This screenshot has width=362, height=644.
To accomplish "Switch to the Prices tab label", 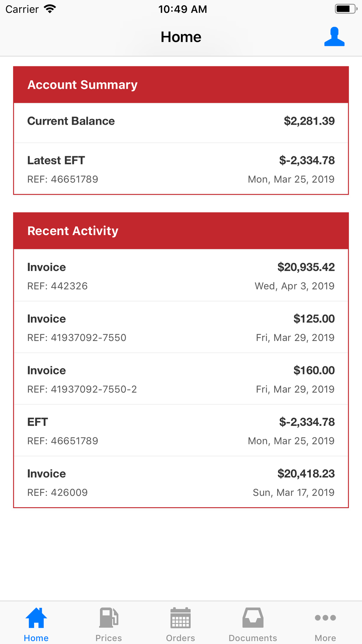I will coord(109,638).
